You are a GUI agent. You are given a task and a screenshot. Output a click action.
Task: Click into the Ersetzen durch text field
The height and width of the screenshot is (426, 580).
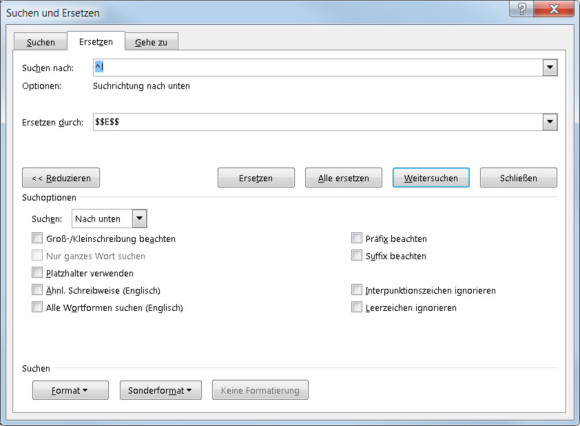tap(318, 122)
